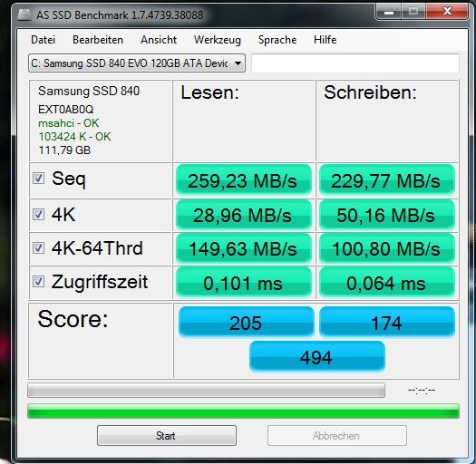Click the Abbrechen button
Image resolution: width=476 pixels, height=464 pixels.
coord(337,436)
